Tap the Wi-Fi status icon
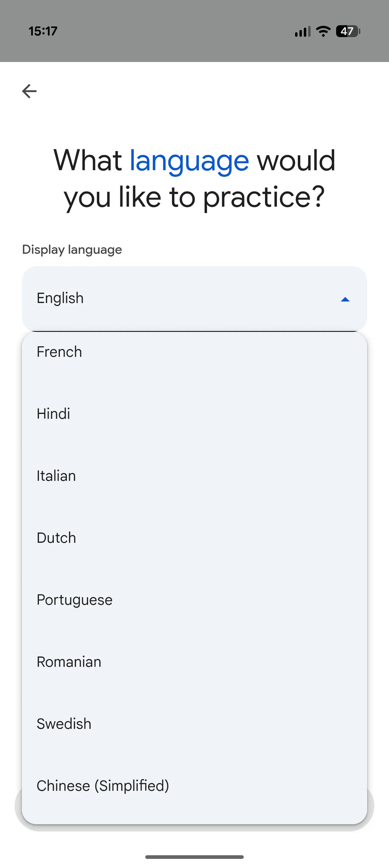This screenshot has height=868, width=389. (x=323, y=31)
